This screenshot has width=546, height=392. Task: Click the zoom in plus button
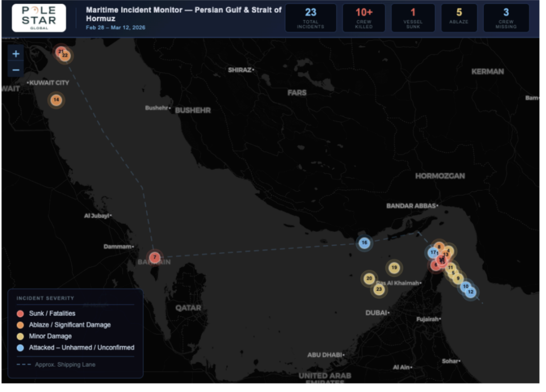[x=16, y=54]
